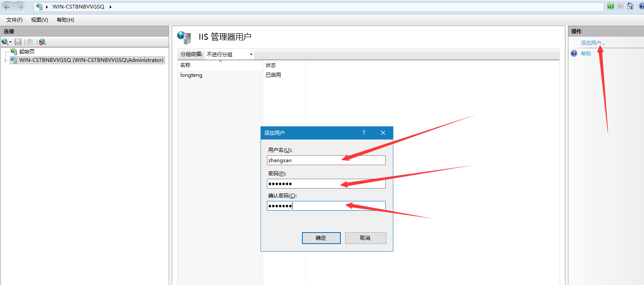Click the home icon in address bar
The height and width of the screenshot is (285, 644).
click(x=630, y=6)
